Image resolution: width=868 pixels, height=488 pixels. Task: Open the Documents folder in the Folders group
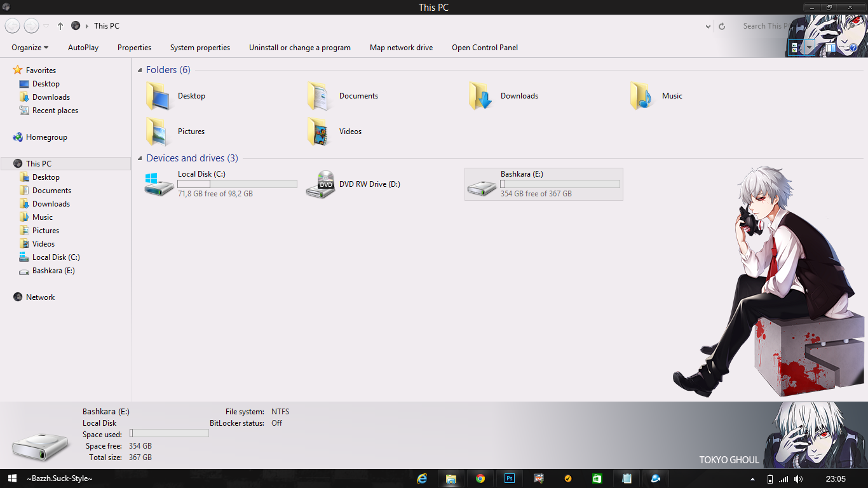[x=343, y=96]
